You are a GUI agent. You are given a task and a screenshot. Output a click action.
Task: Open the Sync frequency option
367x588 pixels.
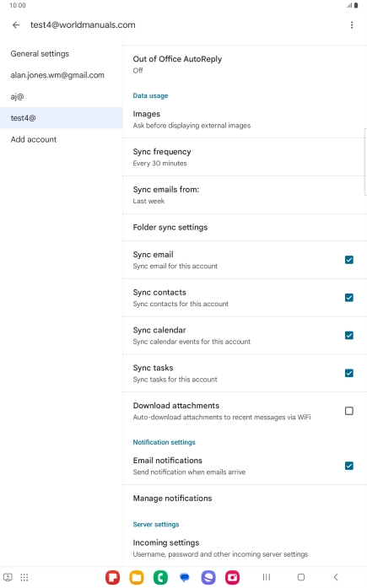click(x=245, y=157)
